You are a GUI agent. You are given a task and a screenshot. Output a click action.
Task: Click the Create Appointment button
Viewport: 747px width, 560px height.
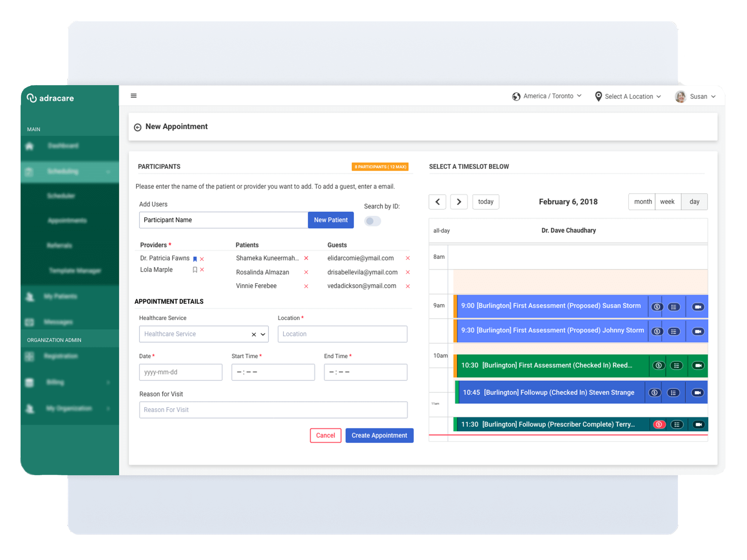click(x=379, y=435)
